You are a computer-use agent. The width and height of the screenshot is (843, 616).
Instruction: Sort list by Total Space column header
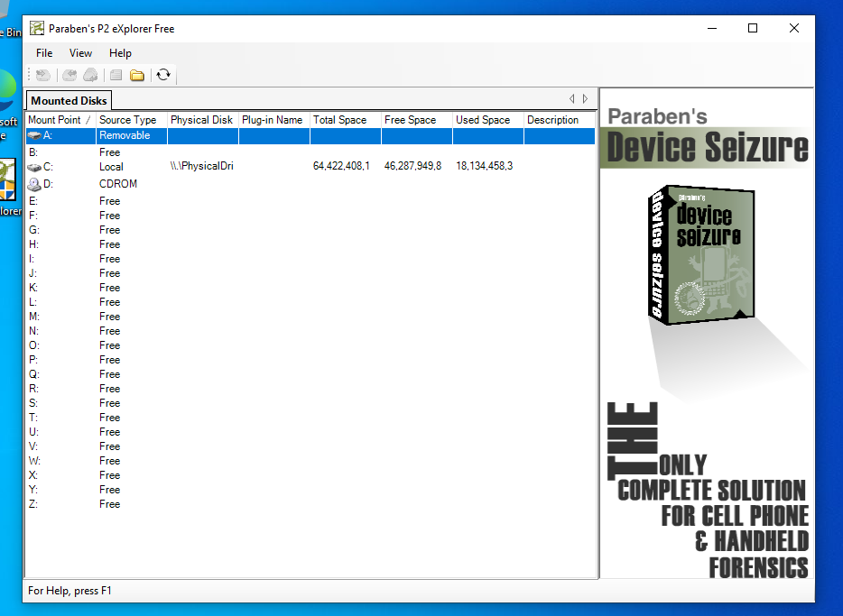(x=339, y=120)
